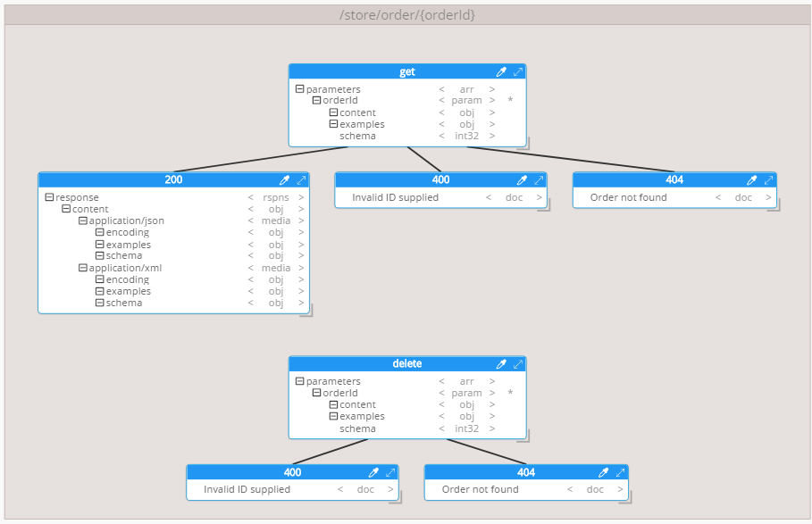Viewport: 812px width, 524px height.
Task: Click 'Order not found' under delete's 404
Action: point(480,489)
